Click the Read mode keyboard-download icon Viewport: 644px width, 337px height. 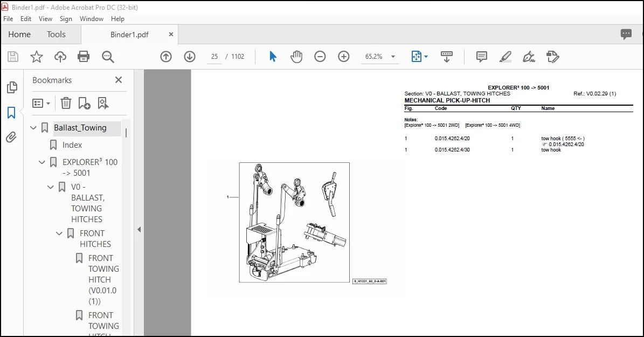(x=446, y=57)
